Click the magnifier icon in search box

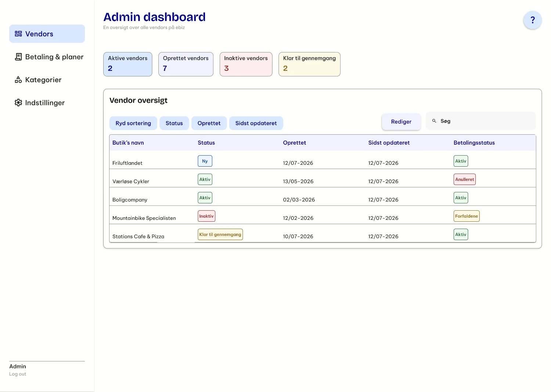coord(434,121)
